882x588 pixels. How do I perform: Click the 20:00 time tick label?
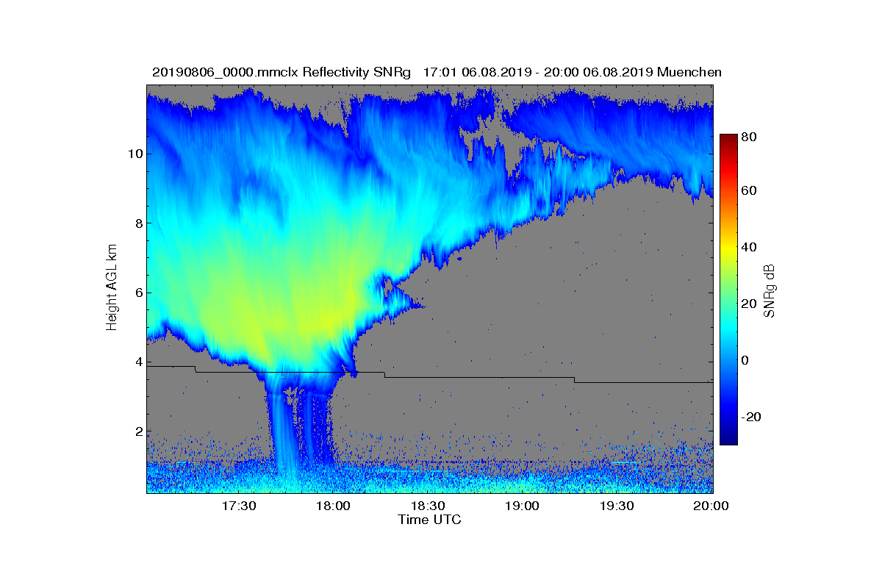tap(711, 506)
